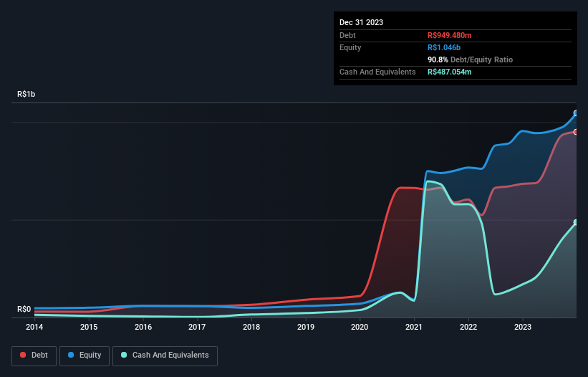Click the 2017 x-axis label
The image size is (588, 377).
(197, 327)
